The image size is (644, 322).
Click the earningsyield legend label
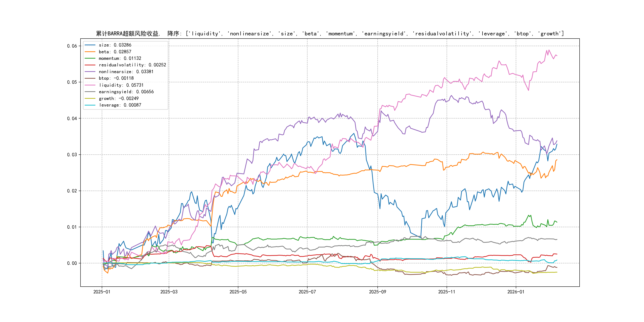coord(126,92)
